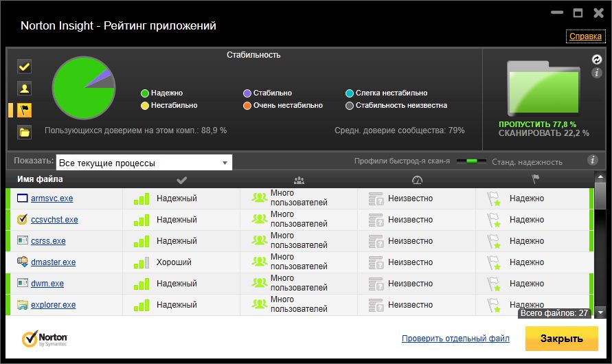This screenshot has height=364, width=612.
Task: Click orange Очень нестабильно legend swatch
Action: (247, 106)
